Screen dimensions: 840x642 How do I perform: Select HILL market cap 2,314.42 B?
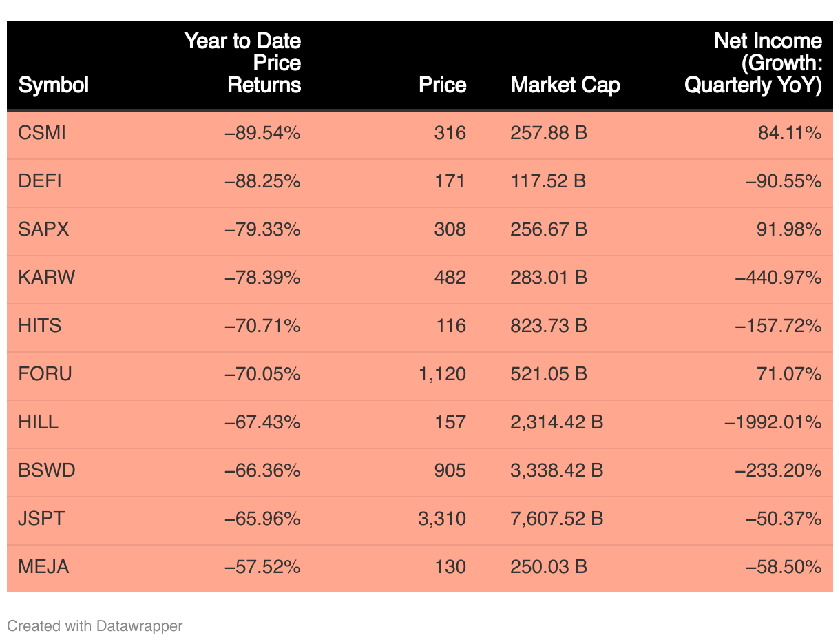(556, 422)
